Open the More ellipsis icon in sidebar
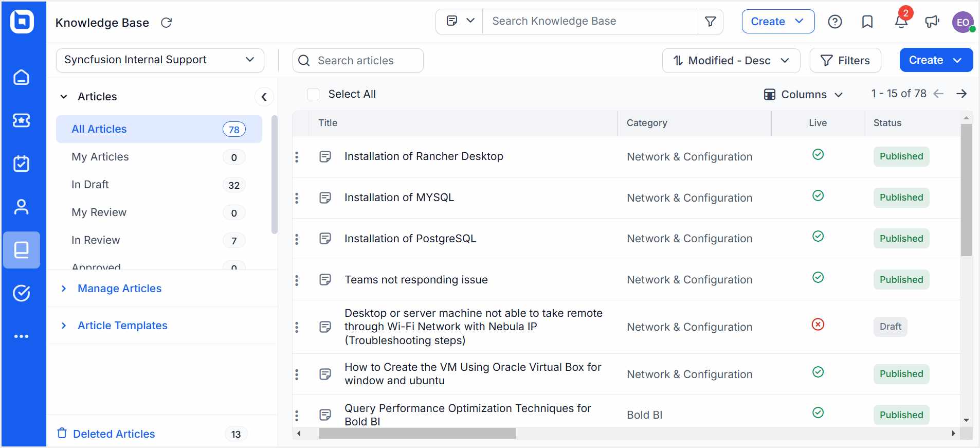The height and width of the screenshot is (448, 980). (21, 336)
